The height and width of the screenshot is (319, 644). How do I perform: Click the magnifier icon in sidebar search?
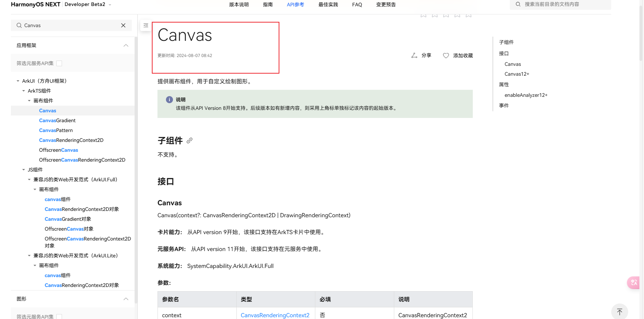click(x=19, y=25)
